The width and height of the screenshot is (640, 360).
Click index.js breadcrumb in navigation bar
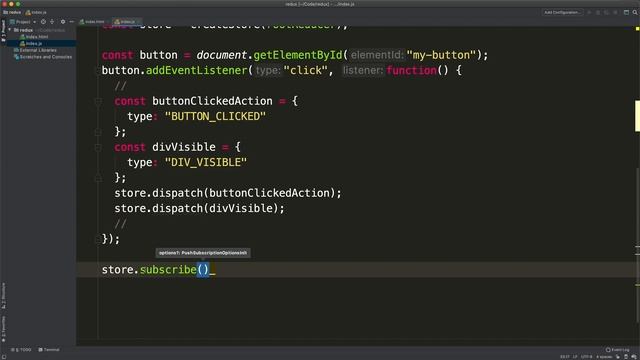click(x=36, y=12)
